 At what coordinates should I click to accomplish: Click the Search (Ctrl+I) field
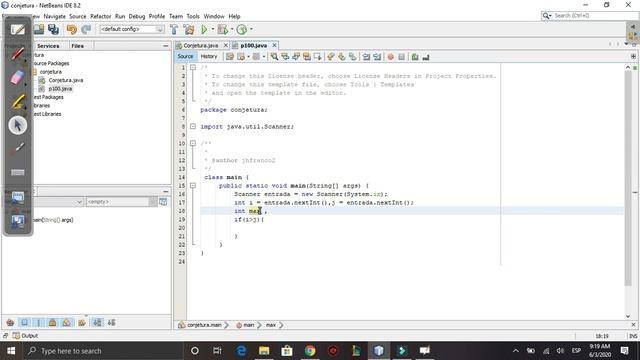click(589, 16)
